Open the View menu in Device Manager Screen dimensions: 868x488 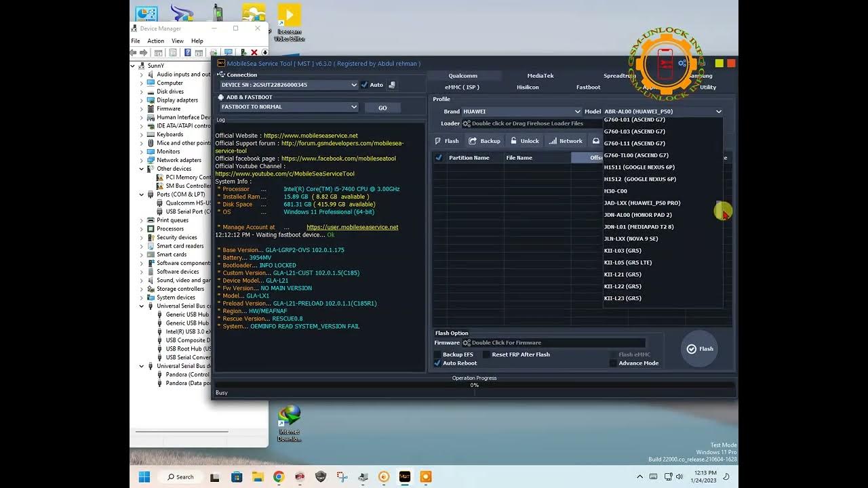(178, 41)
